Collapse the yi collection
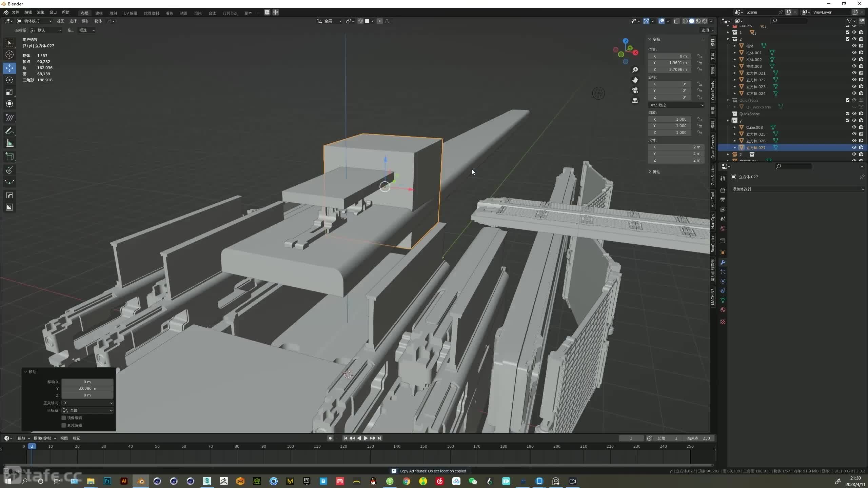Image resolution: width=868 pixels, height=488 pixels. coord(728,121)
